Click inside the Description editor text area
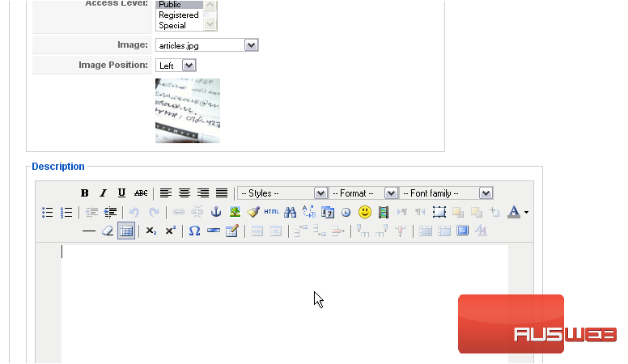 (283, 299)
